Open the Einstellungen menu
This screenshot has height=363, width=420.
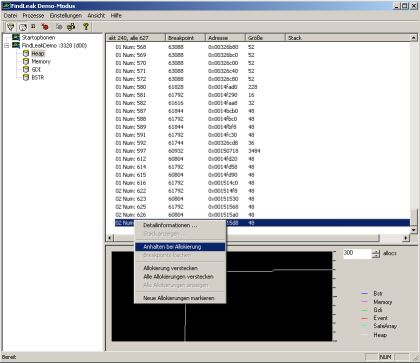pos(66,16)
